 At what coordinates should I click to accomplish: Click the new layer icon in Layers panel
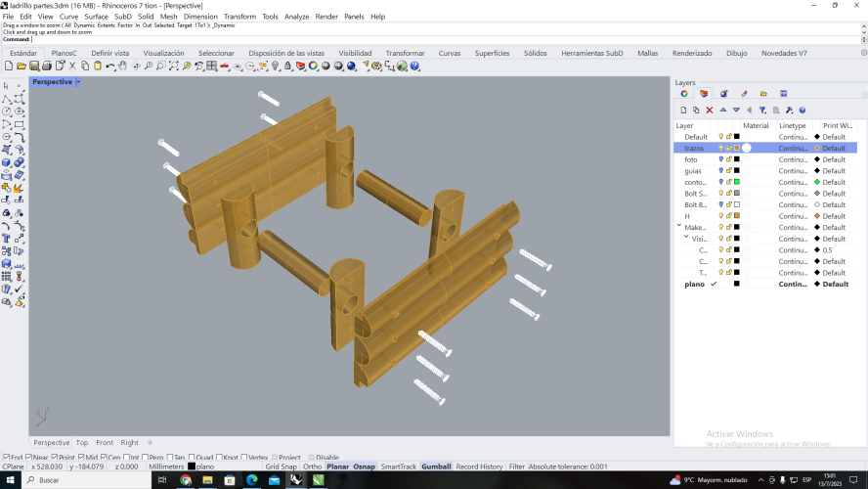684,111
